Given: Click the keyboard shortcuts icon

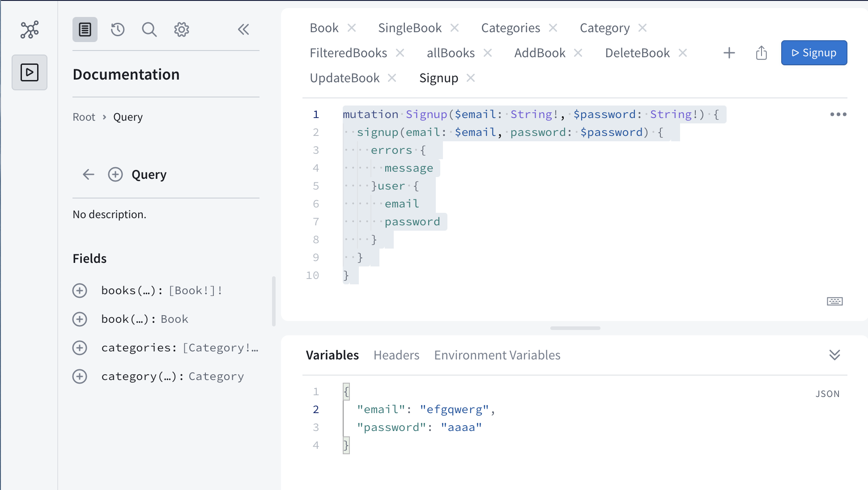Looking at the screenshot, I should (835, 301).
